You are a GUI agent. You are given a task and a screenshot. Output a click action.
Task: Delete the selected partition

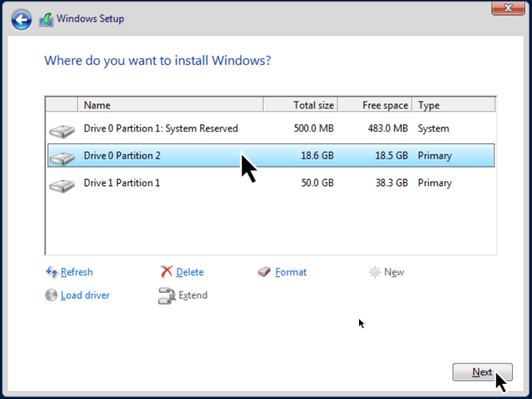tap(190, 272)
